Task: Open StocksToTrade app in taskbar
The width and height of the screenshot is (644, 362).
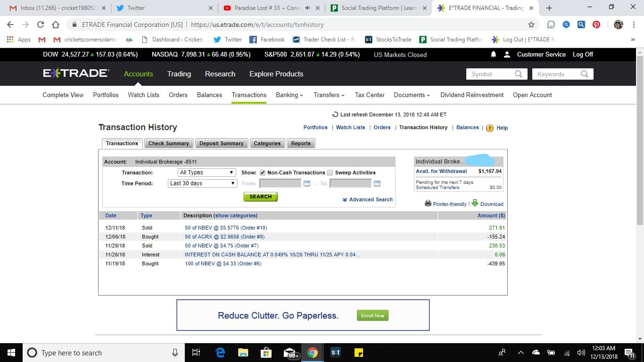Action: pyautogui.click(x=336, y=353)
